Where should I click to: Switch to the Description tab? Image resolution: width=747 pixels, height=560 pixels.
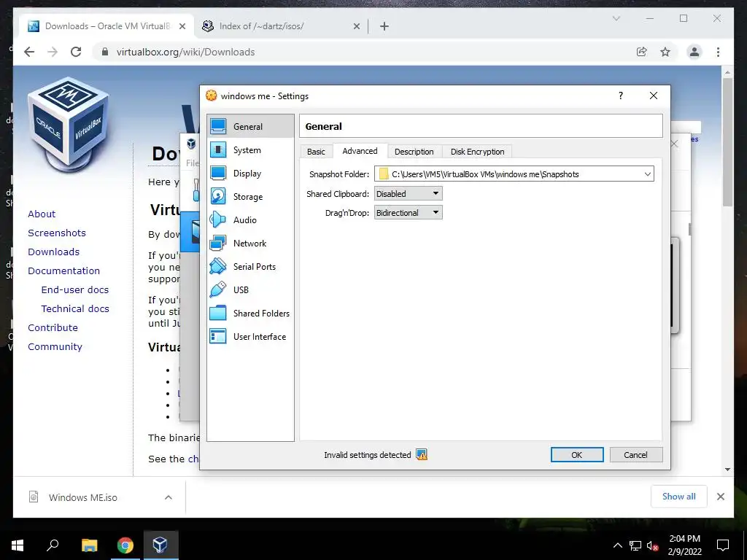414,152
